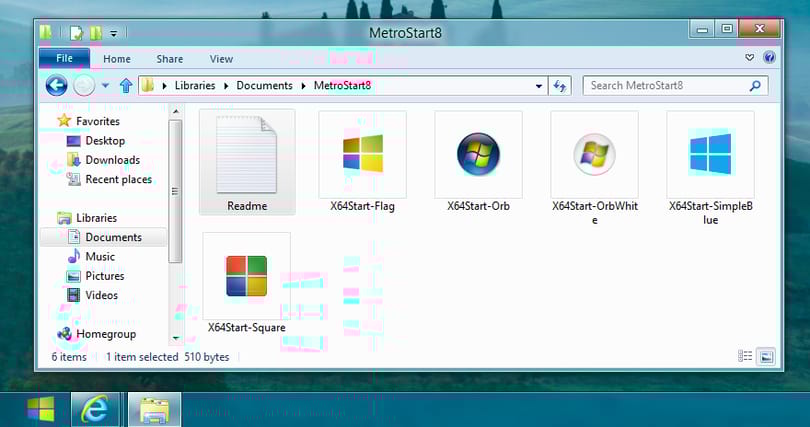Select the X64Start-Square image file
Image resolution: width=810 pixels, height=427 pixels.
(246, 283)
